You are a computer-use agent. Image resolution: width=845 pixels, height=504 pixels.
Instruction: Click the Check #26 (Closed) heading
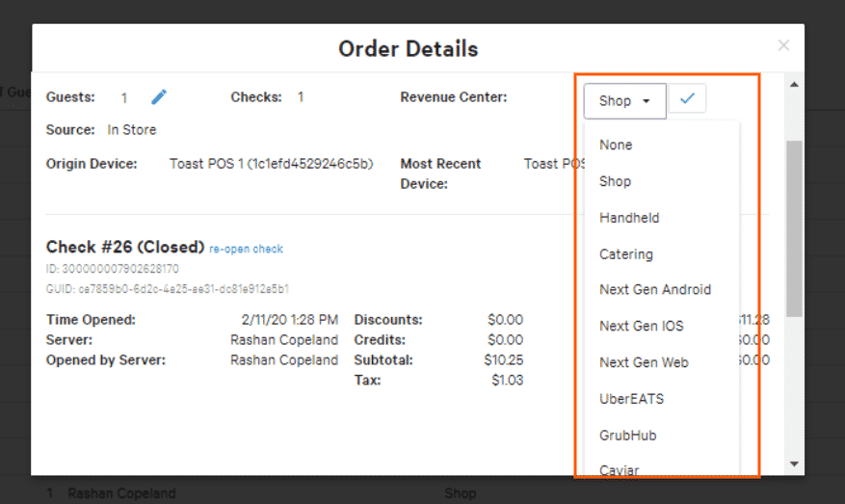coord(125,247)
